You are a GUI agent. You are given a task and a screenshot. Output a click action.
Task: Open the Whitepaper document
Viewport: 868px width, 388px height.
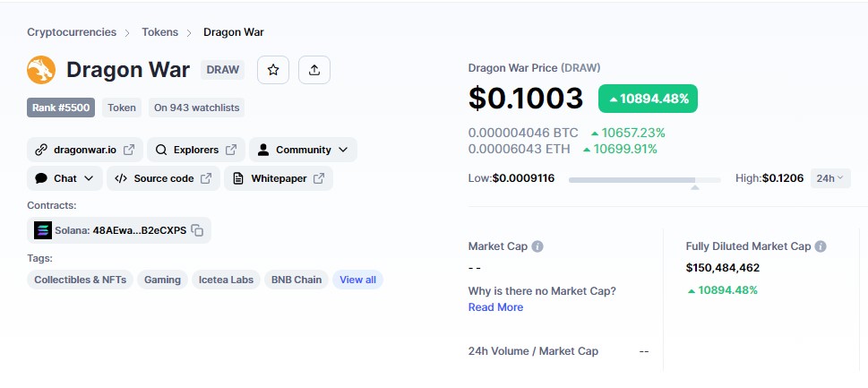point(279,178)
